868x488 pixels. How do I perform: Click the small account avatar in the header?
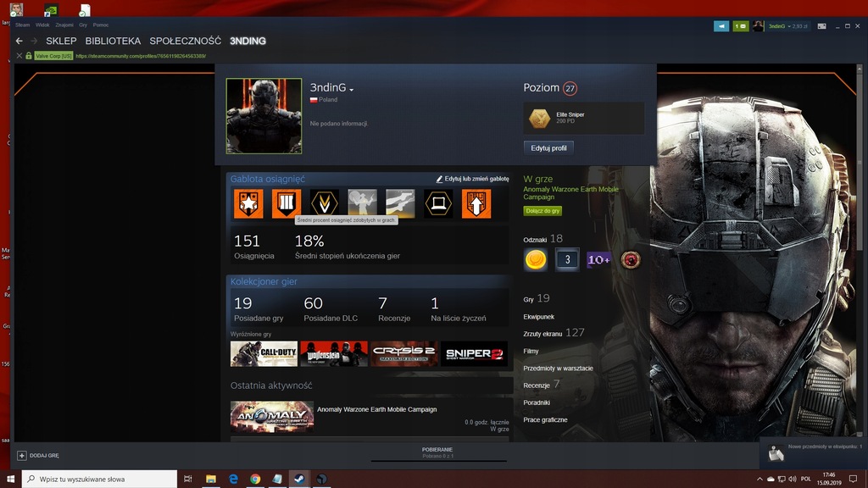coord(758,26)
